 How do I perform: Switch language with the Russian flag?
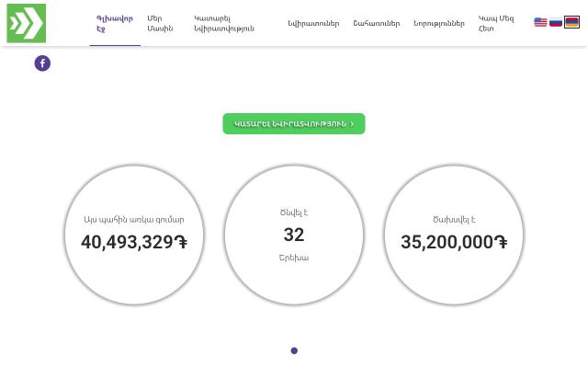(x=555, y=22)
